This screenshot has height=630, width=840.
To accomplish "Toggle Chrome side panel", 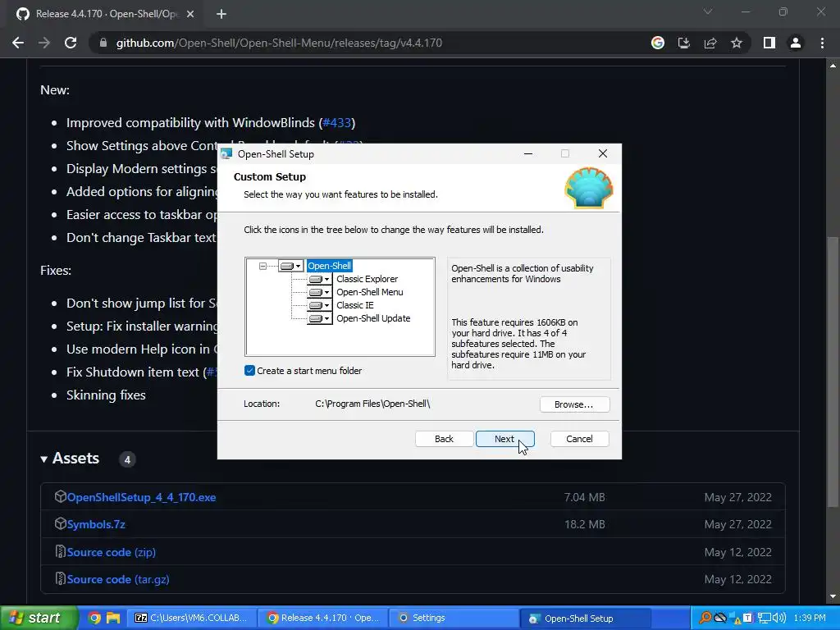I will tap(769, 43).
